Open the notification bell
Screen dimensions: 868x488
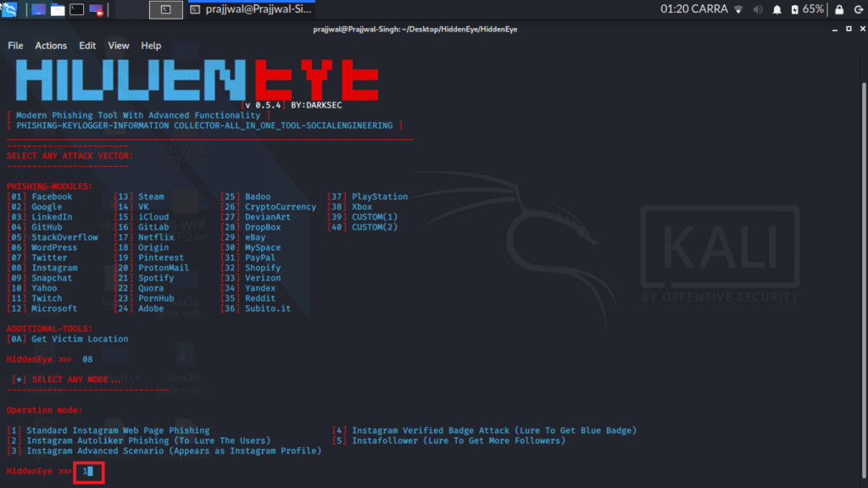coord(777,9)
